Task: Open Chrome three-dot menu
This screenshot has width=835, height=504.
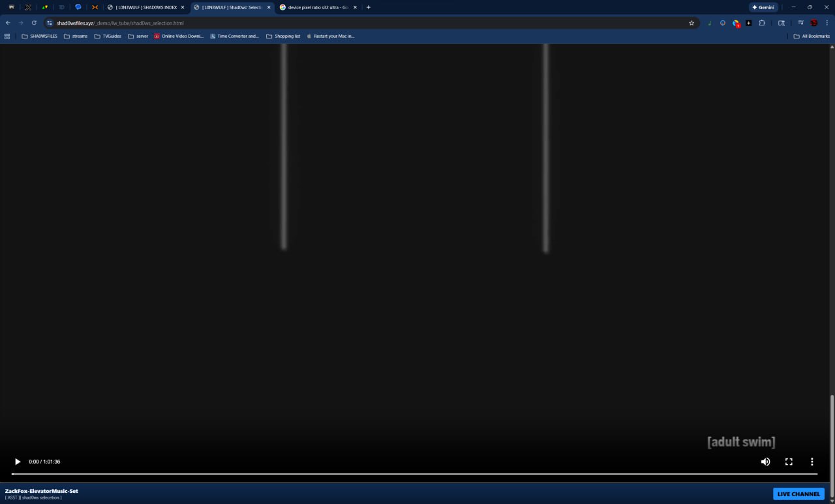Action: (827, 23)
